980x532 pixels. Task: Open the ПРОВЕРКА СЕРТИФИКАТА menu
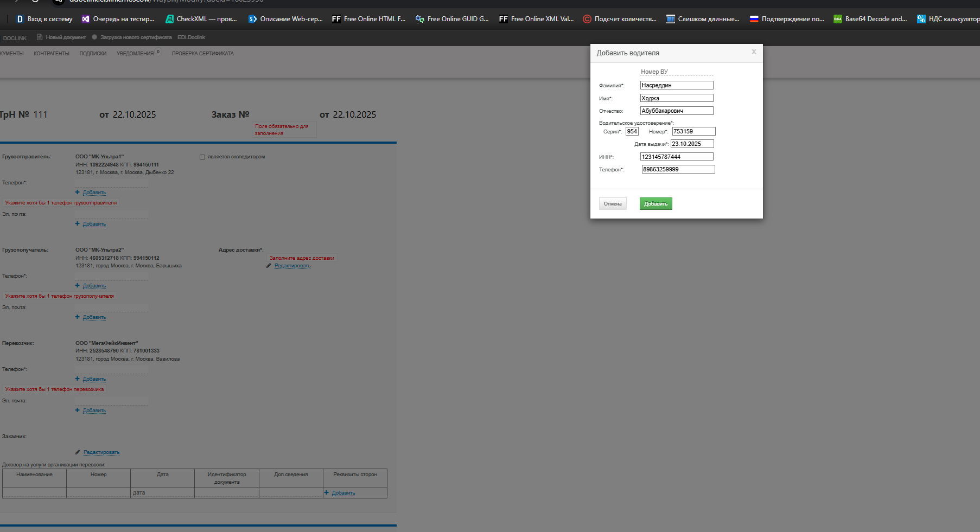point(203,54)
